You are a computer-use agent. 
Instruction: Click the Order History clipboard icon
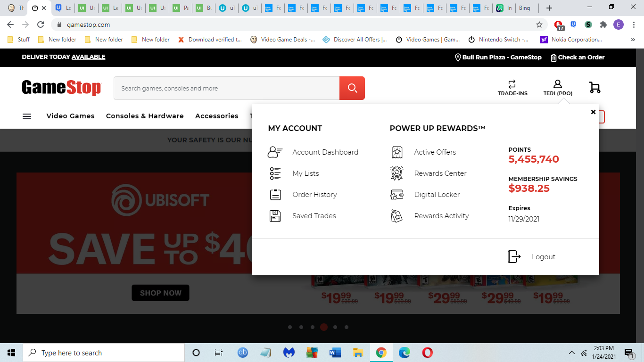[275, 194]
